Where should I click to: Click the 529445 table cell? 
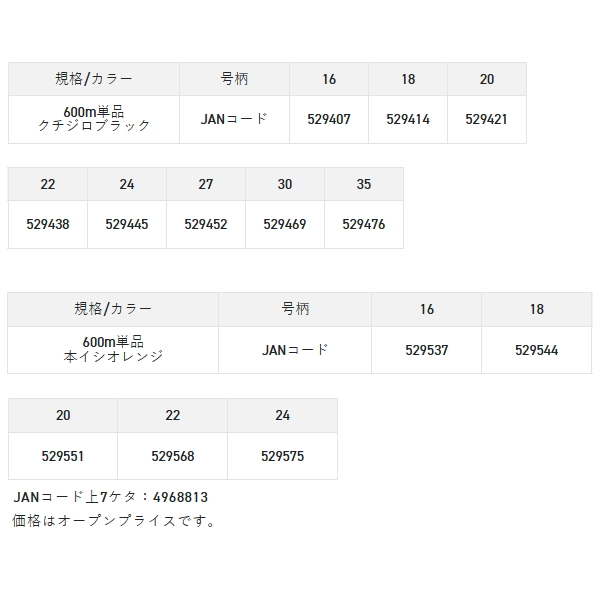tap(126, 225)
